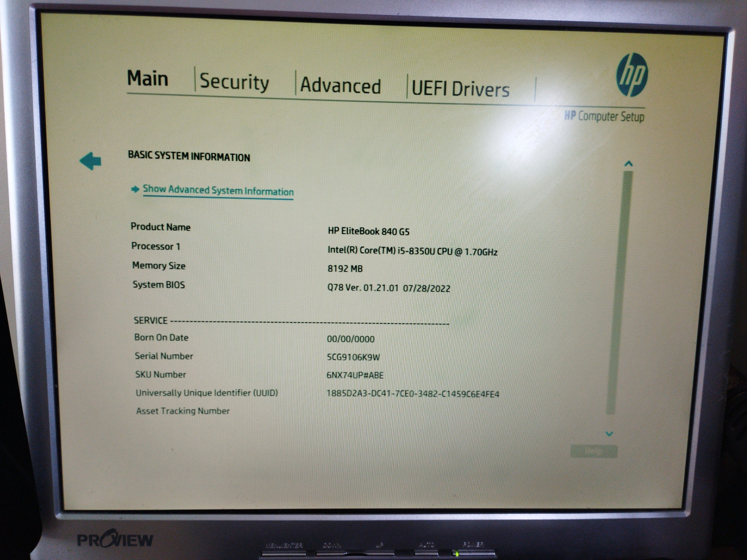Screen dimensions: 747x560
Task: Select the Product Name label
Action: 161,227
